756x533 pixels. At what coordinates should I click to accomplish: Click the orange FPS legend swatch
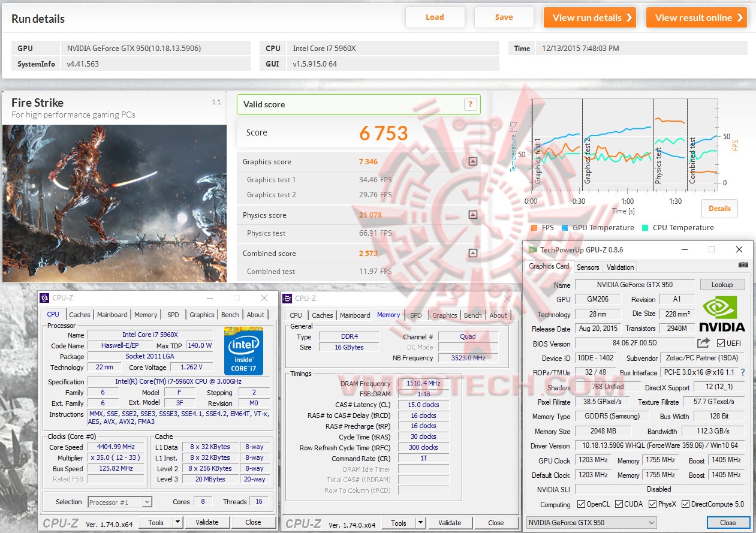(x=534, y=228)
